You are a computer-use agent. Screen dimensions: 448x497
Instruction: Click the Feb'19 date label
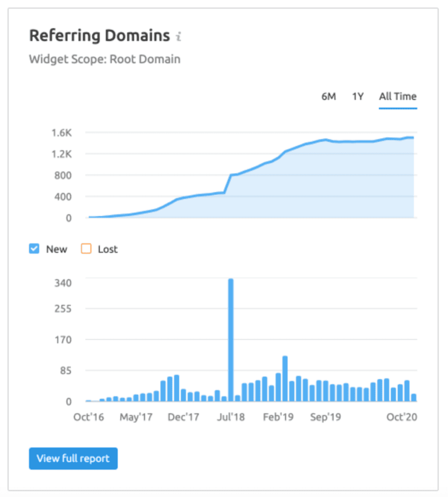point(278,417)
